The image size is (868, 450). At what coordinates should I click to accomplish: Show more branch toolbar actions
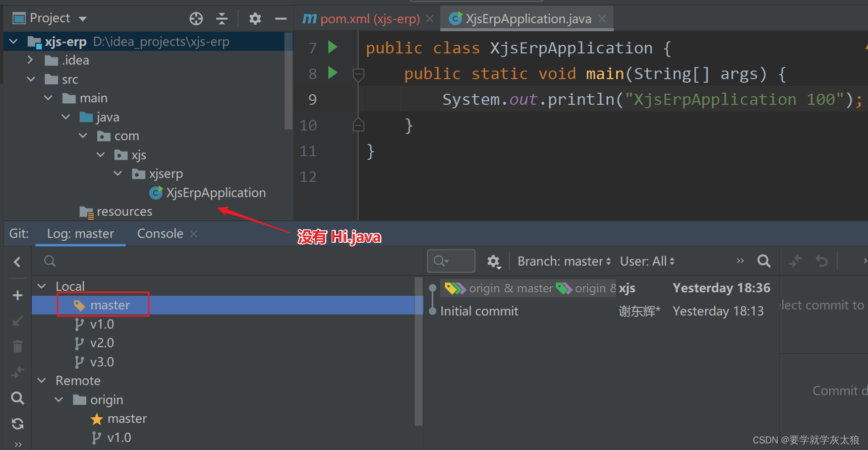pyautogui.click(x=18, y=444)
